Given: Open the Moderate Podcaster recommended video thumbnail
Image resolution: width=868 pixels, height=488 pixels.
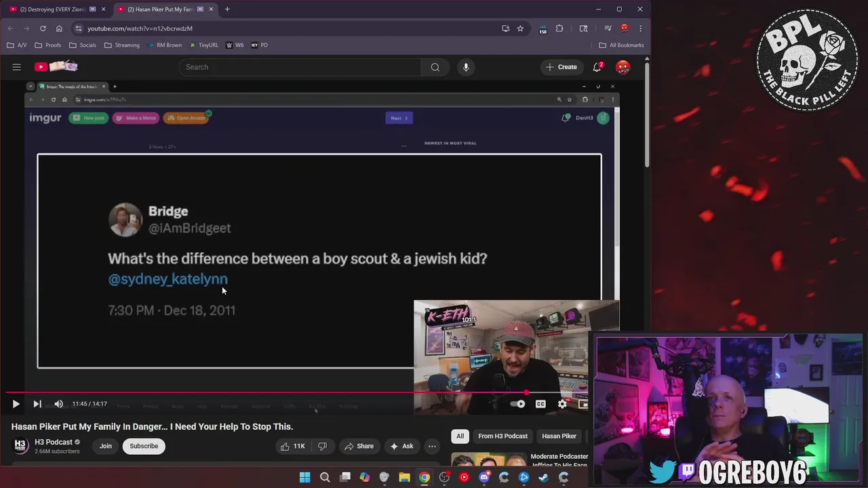Looking at the screenshot, I should tap(488, 459).
